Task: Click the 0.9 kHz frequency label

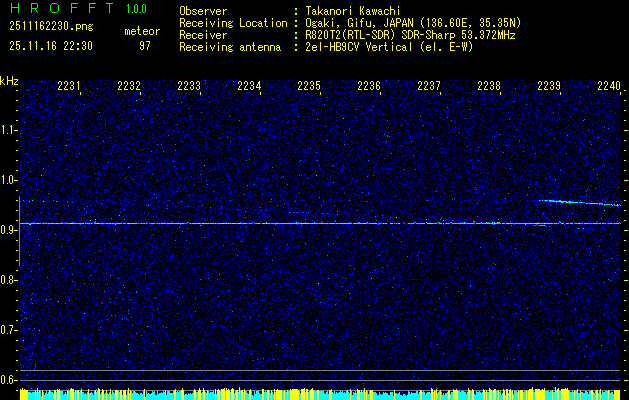Action: 8,230
